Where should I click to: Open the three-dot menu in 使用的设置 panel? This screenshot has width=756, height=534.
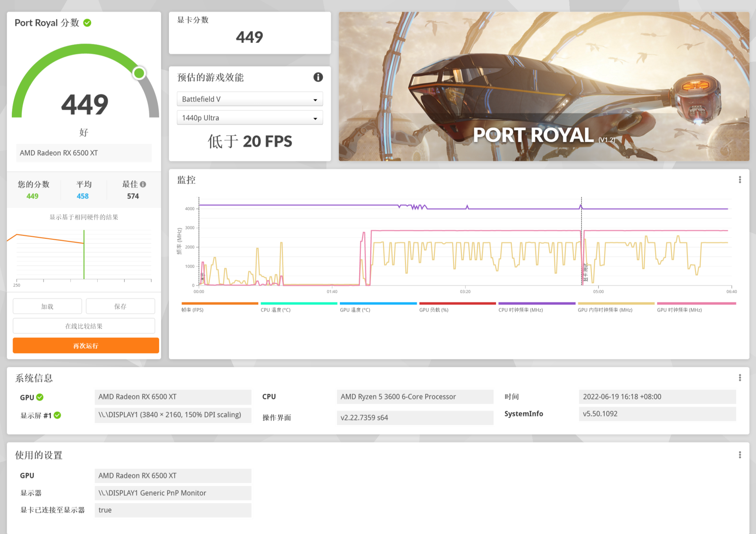740,455
